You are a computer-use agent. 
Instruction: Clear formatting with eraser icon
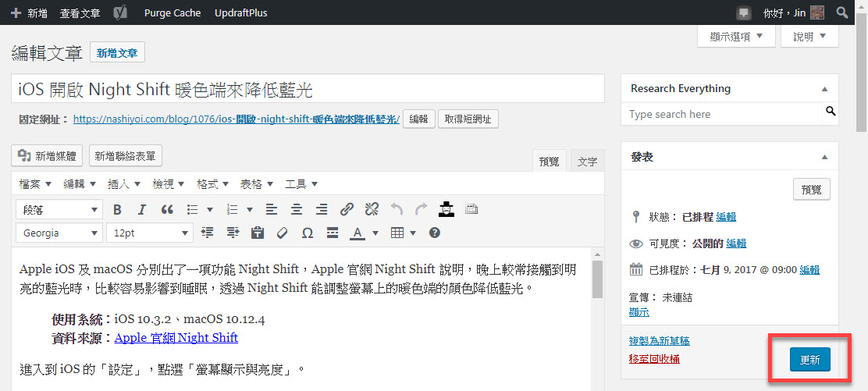283,233
